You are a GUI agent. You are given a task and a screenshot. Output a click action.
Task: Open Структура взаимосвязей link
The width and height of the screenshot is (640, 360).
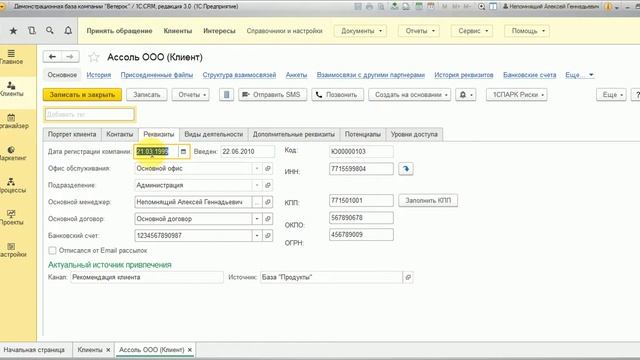coord(239,75)
